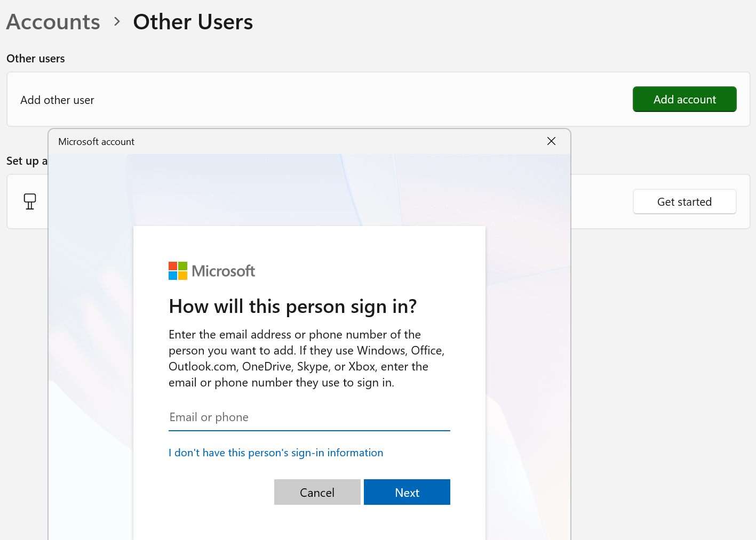Click the "Other users" section label
Screen dimensions: 756x540
click(36, 59)
